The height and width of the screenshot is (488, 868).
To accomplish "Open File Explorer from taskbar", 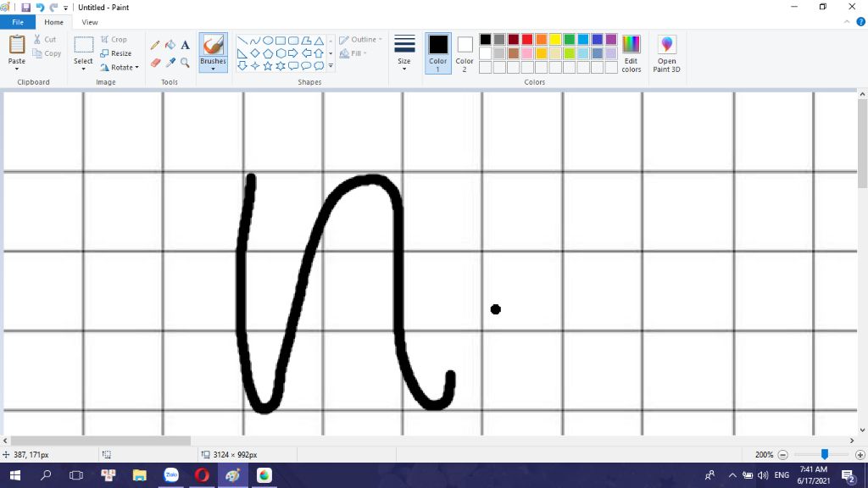I will coord(140,475).
